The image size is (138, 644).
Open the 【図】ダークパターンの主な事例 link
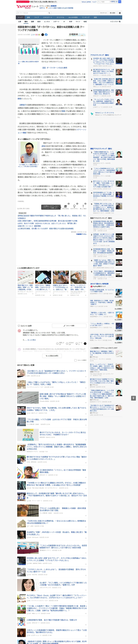(x=54, y=68)
